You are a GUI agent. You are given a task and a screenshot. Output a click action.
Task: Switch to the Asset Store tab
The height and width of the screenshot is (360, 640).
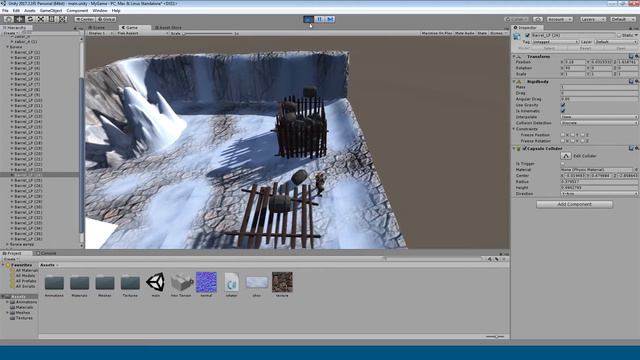click(x=168, y=27)
